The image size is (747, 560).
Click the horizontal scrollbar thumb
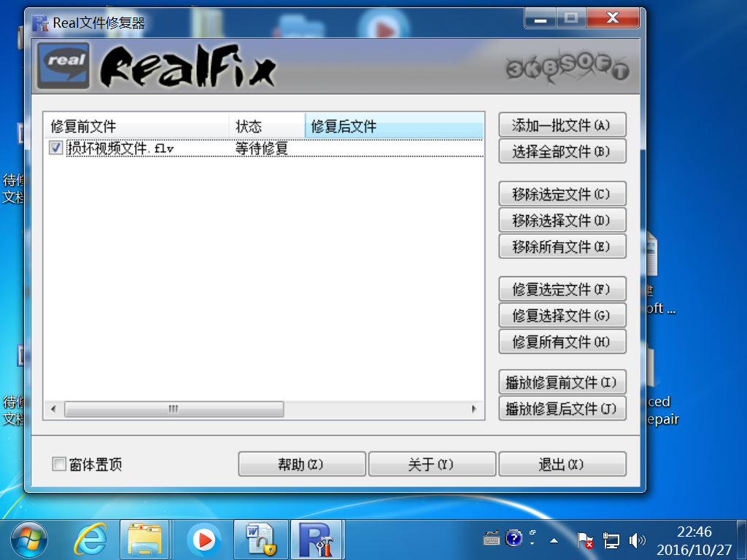pyautogui.click(x=174, y=409)
